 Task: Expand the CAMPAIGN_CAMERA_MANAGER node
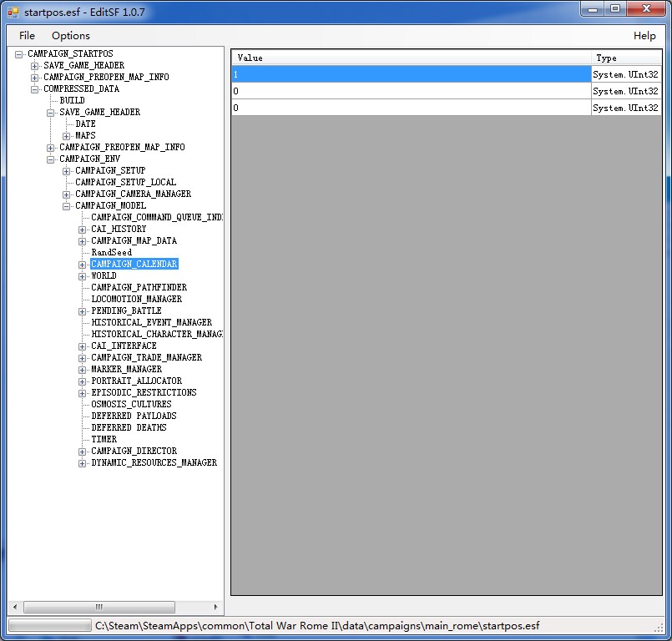click(x=67, y=194)
